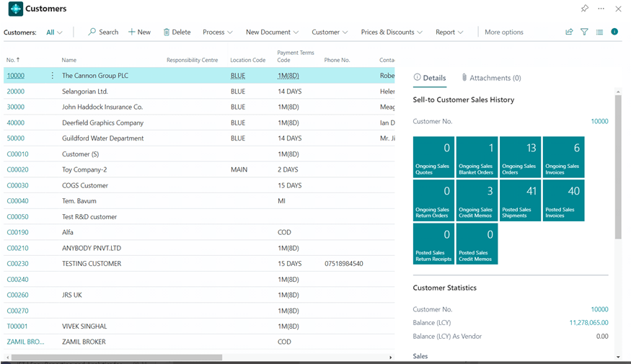Click the horizontal scrollbar right arrow
Viewport: 631px width, 364px height.
point(390,358)
